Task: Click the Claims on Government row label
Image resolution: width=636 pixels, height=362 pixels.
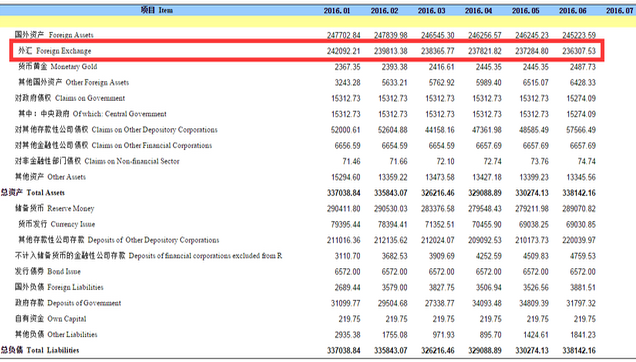Action: 70,98
